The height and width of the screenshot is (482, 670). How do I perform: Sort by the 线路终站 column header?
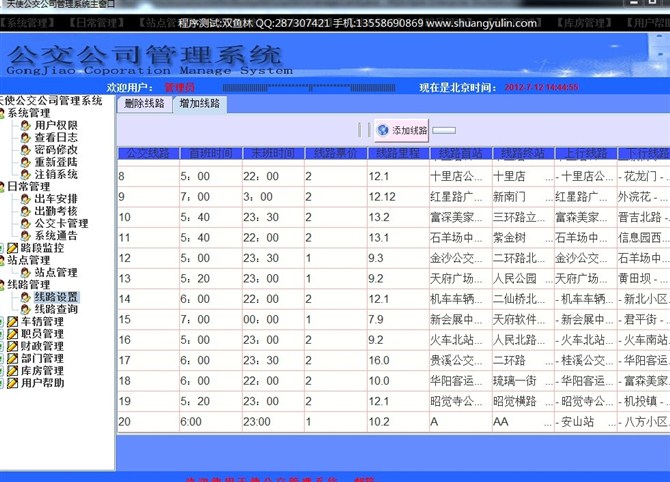click(523, 153)
